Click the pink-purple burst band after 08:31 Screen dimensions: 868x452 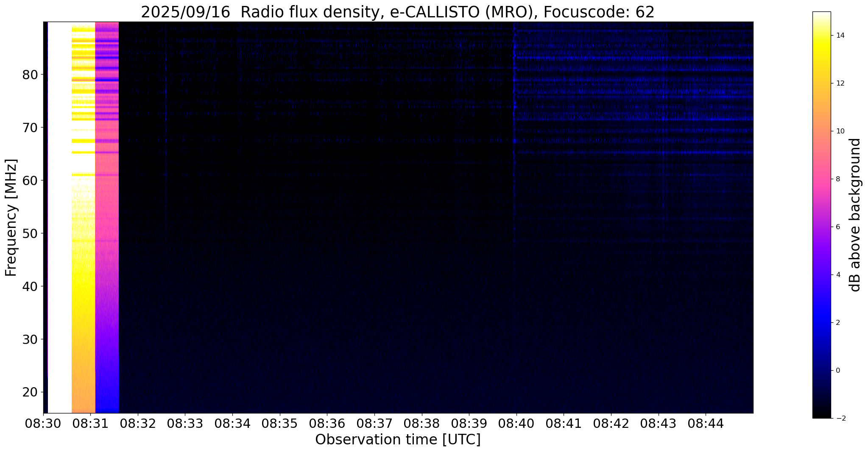pyautogui.click(x=107, y=217)
